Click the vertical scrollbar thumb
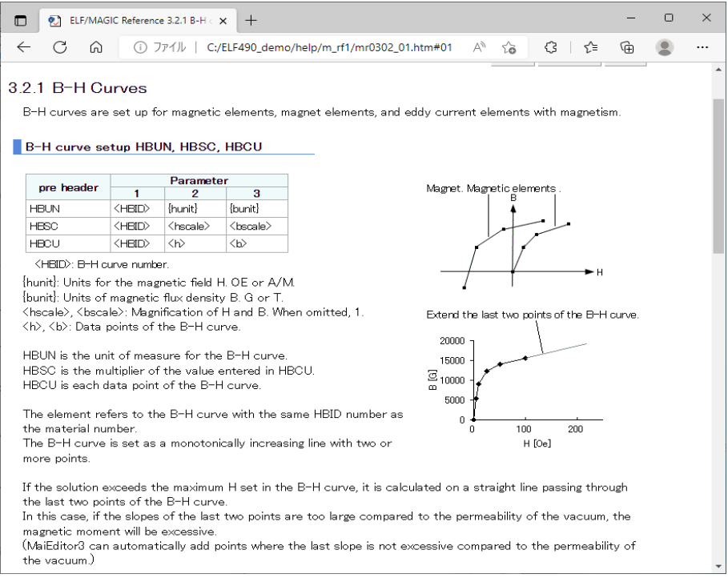 (x=718, y=176)
